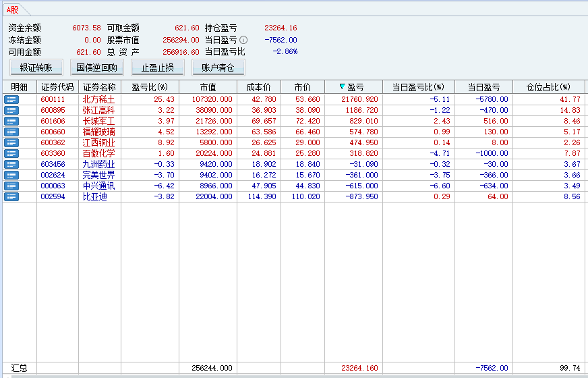Sort by 仓位占比(%) column header
This screenshot has height=378, width=588.
[x=549, y=87]
